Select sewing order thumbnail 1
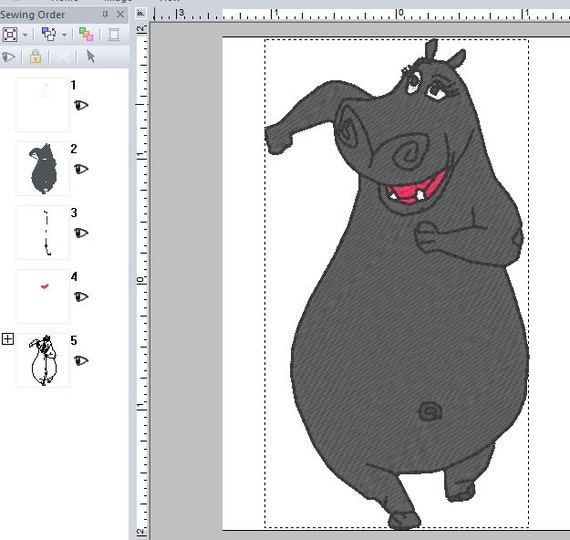Viewport: 570px width, 540px height. click(x=43, y=105)
